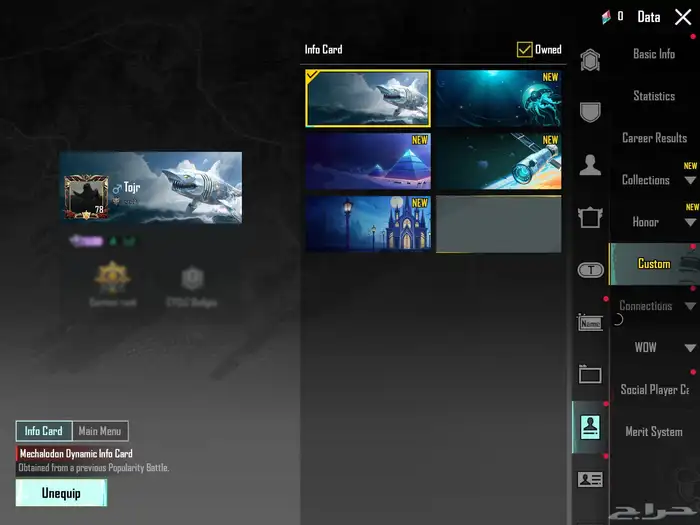700x525 pixels.
Task: Toggle the Owned checkbox
Action: click(x=524, y=49)
